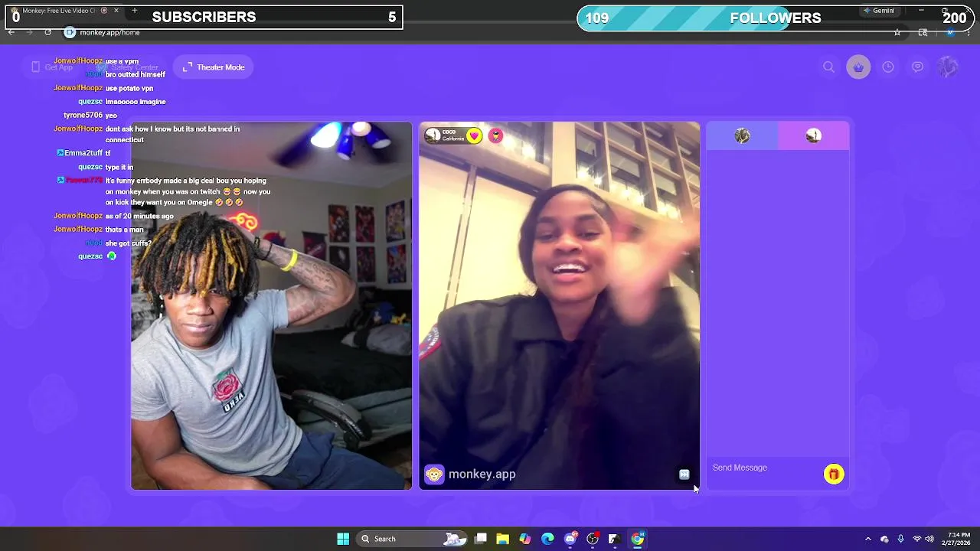Open the match history clock icon
The height and width of the screenshot is (551, 980).
coord(888,67)
